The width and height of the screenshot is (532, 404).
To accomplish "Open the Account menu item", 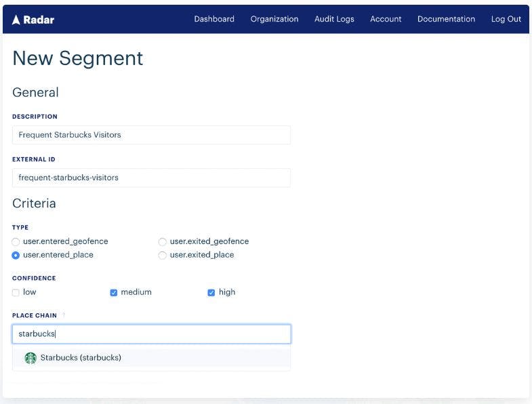I will tap(386, 19).
